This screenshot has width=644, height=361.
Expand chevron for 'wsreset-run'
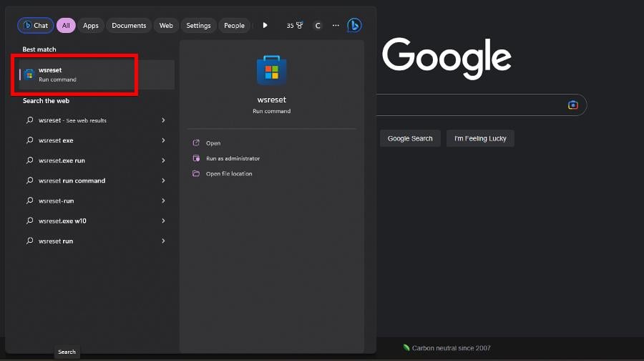pyautogui.click(x=163, y=201)
